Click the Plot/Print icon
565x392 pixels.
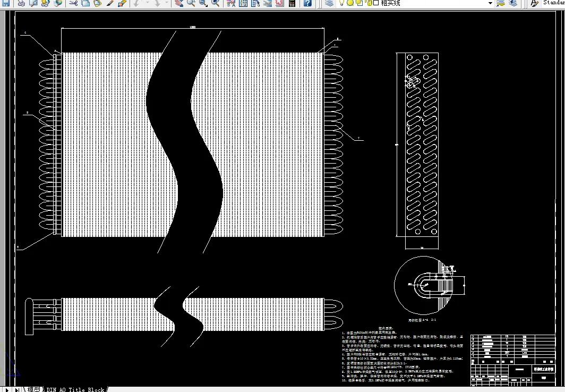point(21,3)
